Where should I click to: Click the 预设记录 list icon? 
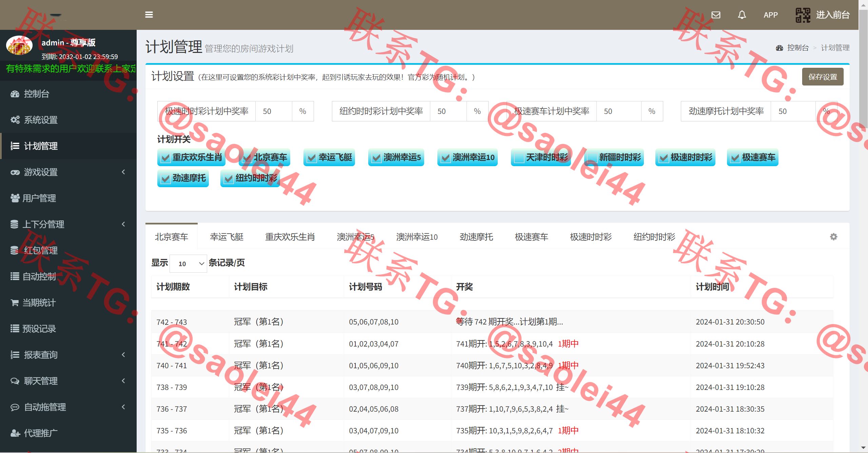15,329
